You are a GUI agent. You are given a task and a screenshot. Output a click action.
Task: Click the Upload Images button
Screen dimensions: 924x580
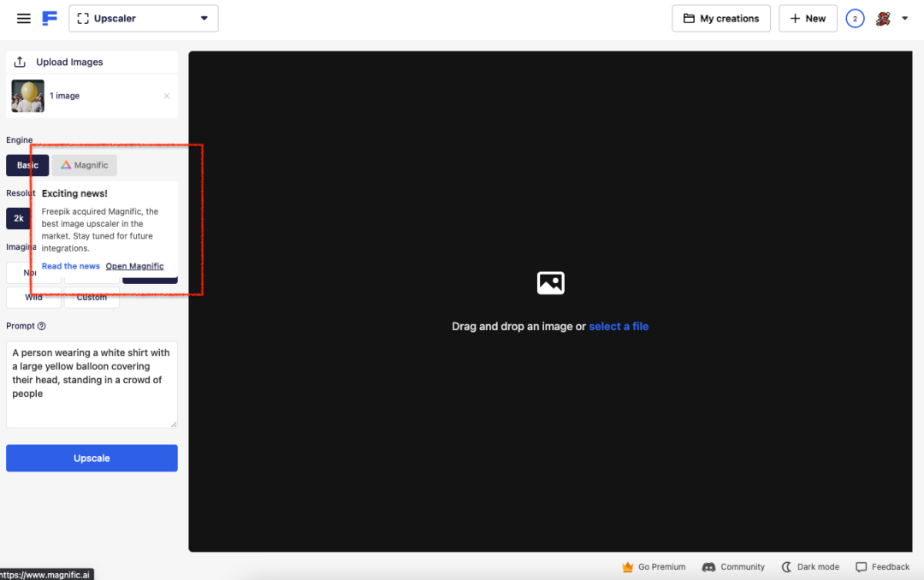pyautogui.click(x=92, y=62)
